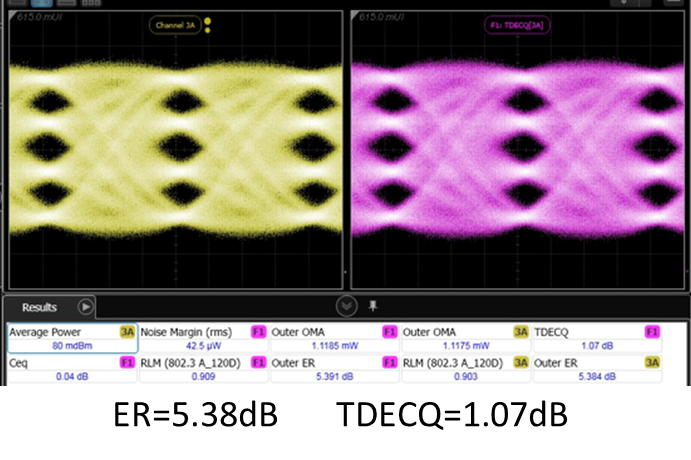Open the Results tab
This screenshot has width=691, height=460.
[40, 307]
